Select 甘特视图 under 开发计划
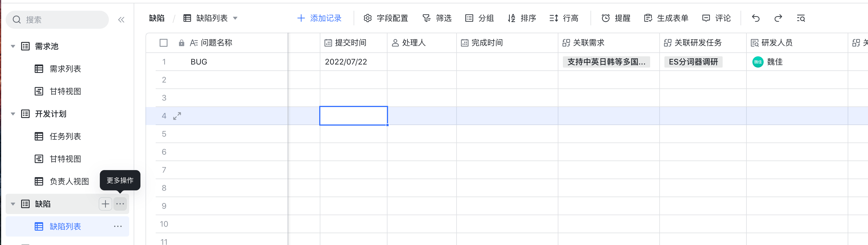 (x=65, y=159)
